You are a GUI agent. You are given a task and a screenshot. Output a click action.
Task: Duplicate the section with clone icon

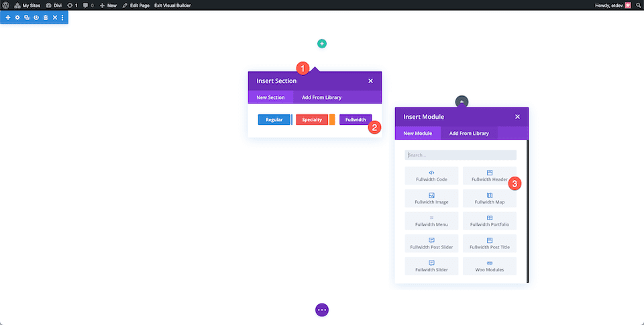point(27,17)
